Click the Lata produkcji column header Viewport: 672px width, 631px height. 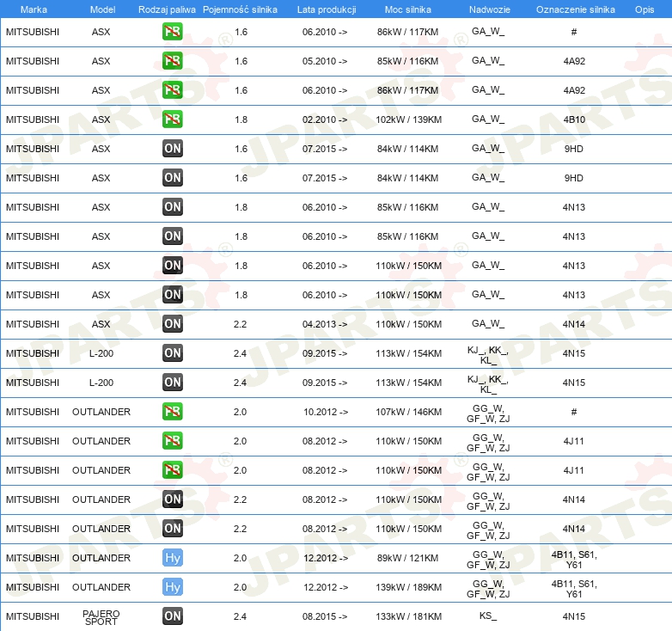click(x=326, y=9)
